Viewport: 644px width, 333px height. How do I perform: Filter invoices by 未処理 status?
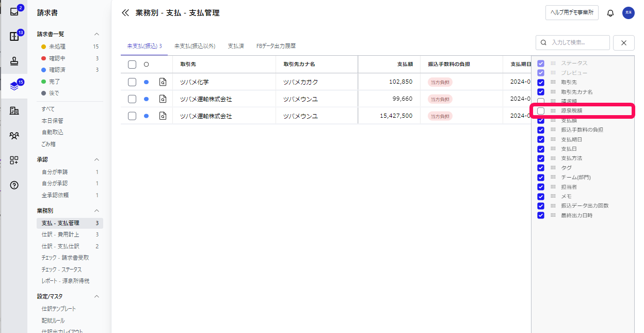(x=70, y=46)
